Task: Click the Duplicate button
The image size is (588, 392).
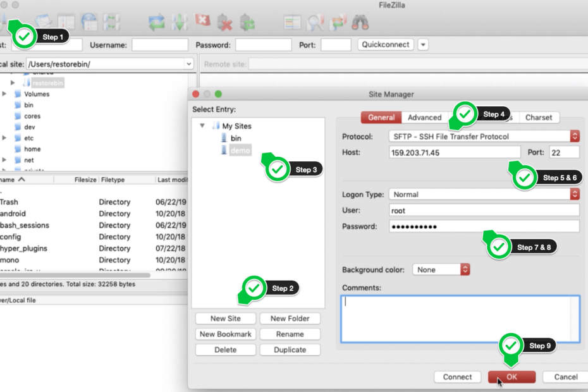Action: pyautogui.click(x=290, y=350)
